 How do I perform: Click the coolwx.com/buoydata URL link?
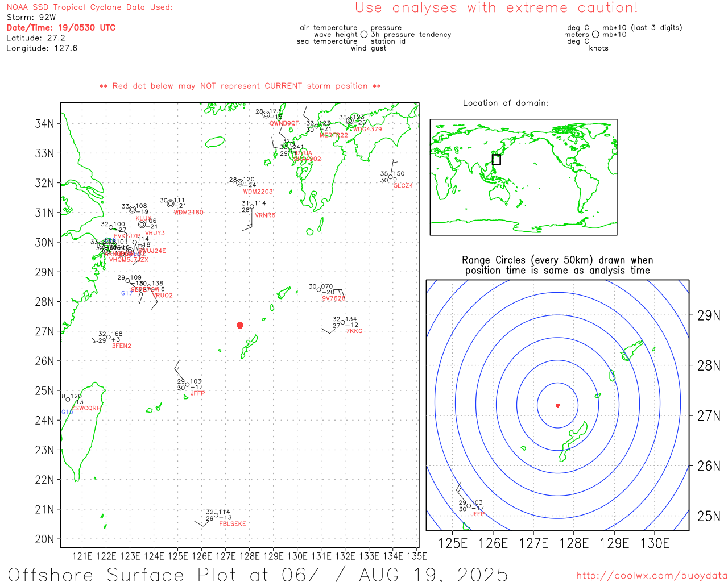coord(652,576)
